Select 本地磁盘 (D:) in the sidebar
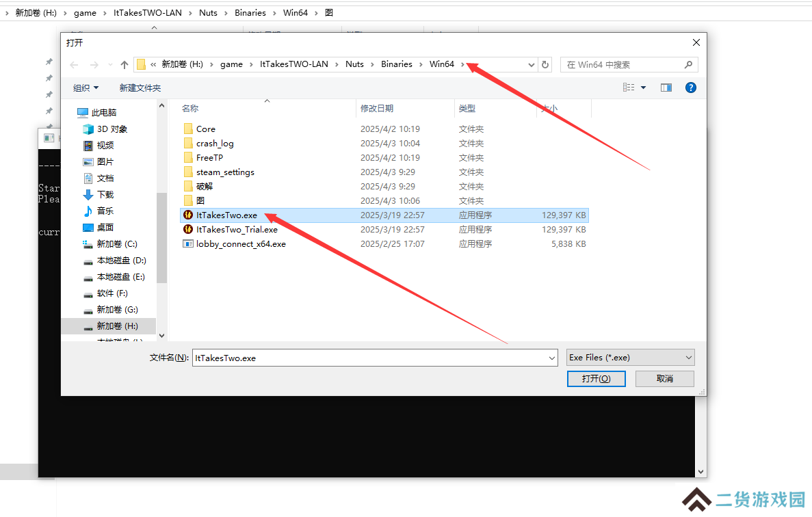 coord(115,261)
